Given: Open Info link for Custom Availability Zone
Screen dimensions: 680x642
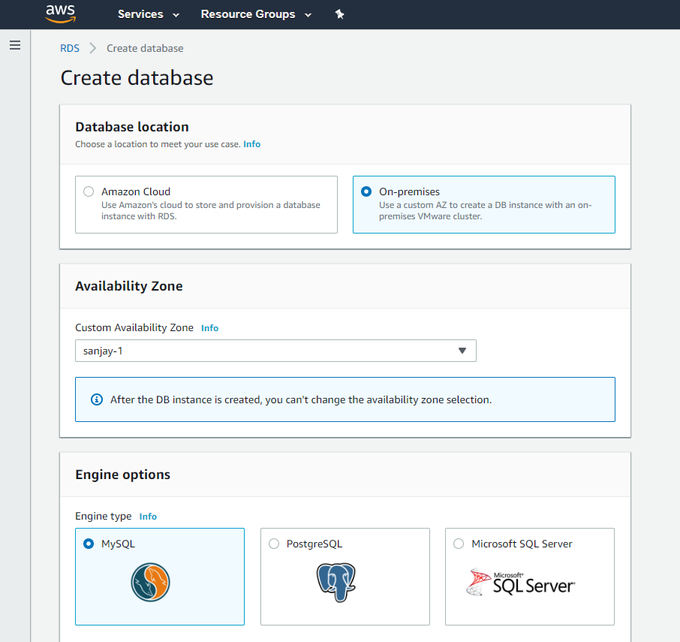Looking at the screenshot, I should [209, 328].
